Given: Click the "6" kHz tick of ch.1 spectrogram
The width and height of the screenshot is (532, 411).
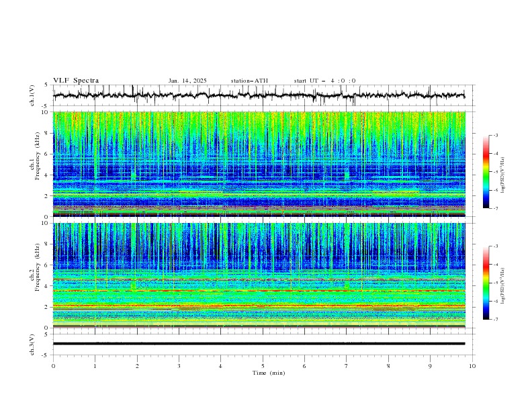Looking at the screenshot, I should 47,154.
